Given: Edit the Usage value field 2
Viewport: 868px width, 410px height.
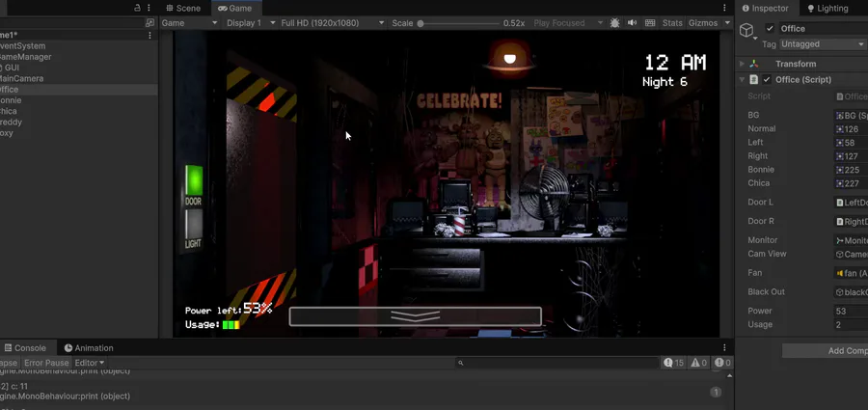Looking at the screenshot, I should click(x=852, y=325).
